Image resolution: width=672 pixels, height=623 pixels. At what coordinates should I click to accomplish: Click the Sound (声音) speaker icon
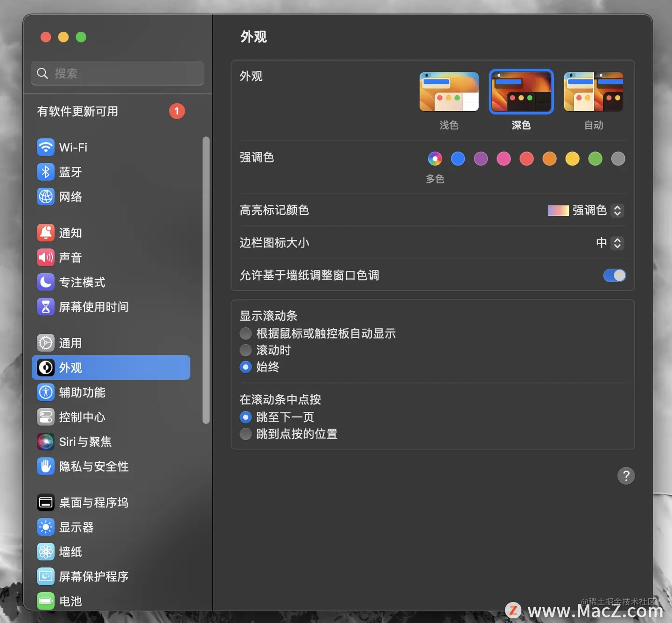pyautogui.click(x=46, y=257)
